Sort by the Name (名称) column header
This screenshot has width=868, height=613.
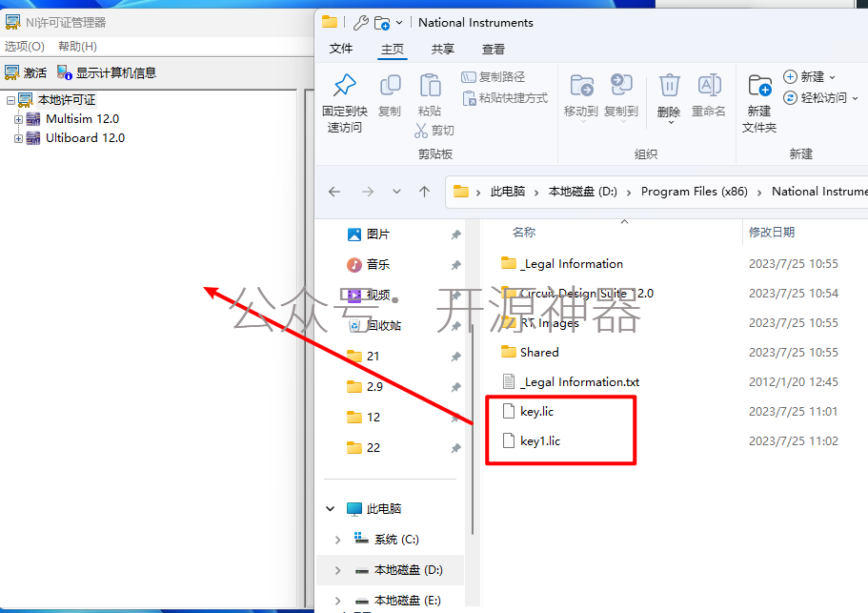coord(524,232)
